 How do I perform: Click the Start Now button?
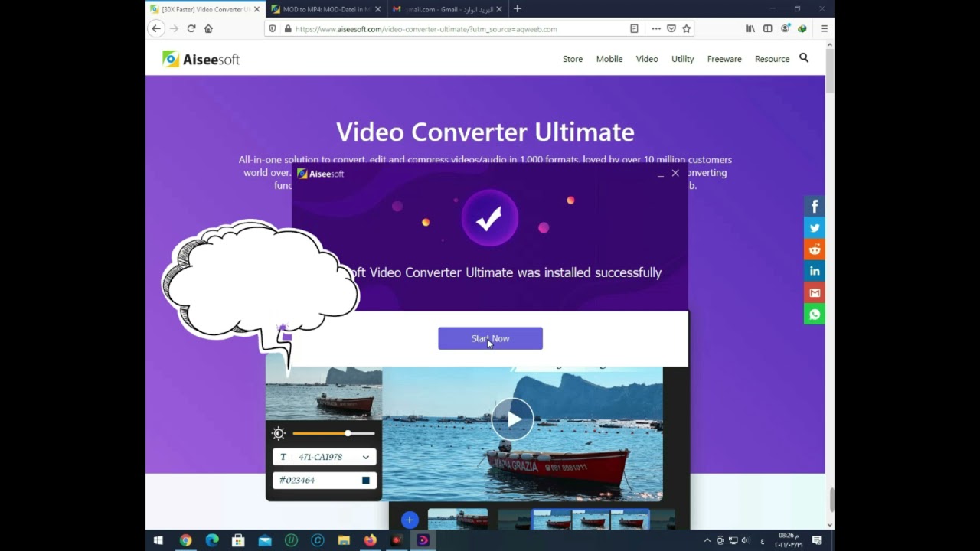[490, 338]
